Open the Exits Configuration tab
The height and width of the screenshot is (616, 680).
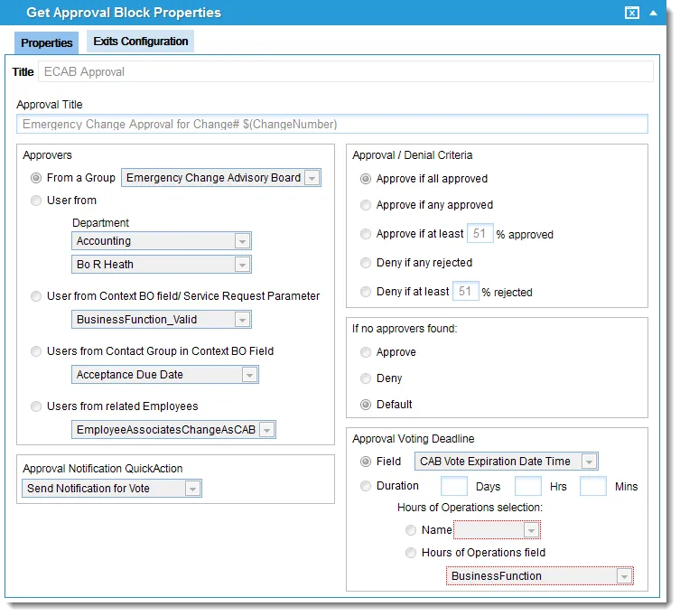click(x=141, y=42)
